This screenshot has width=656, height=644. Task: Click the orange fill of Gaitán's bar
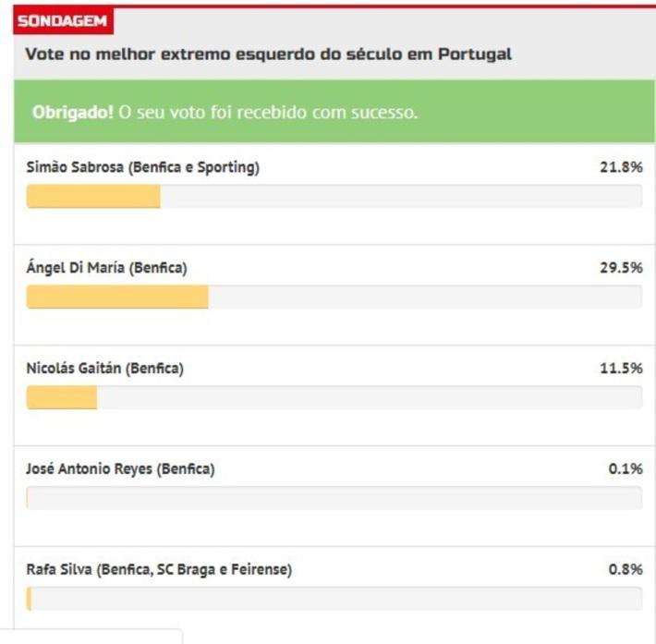(61, 397)
